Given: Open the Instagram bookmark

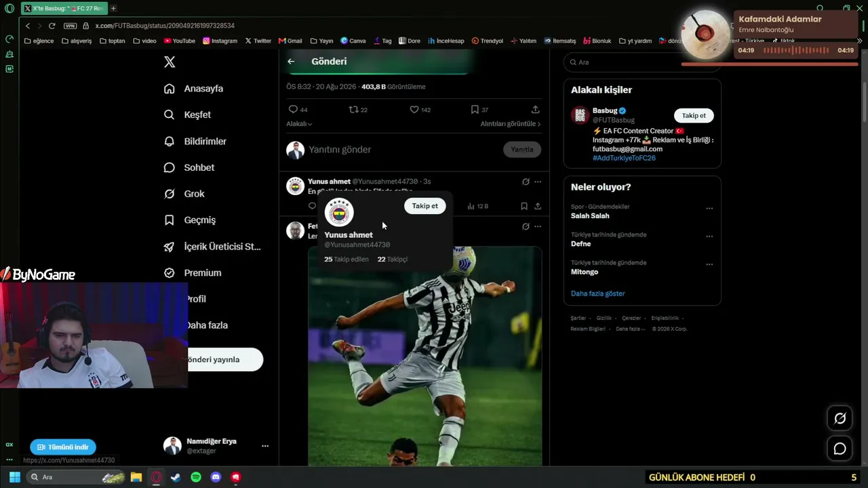Looking at the screenshot, I should [220, 41].
